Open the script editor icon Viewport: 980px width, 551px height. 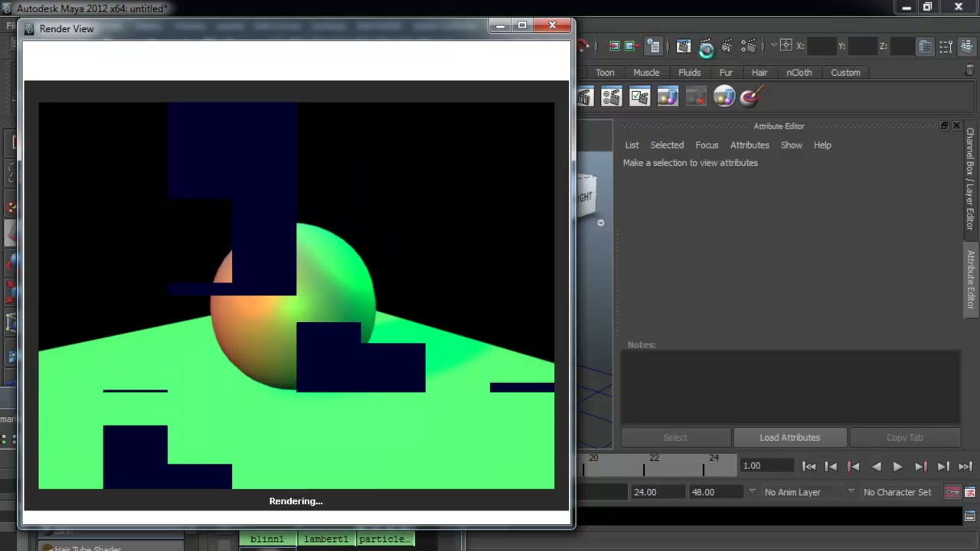[x=969, y=517]
